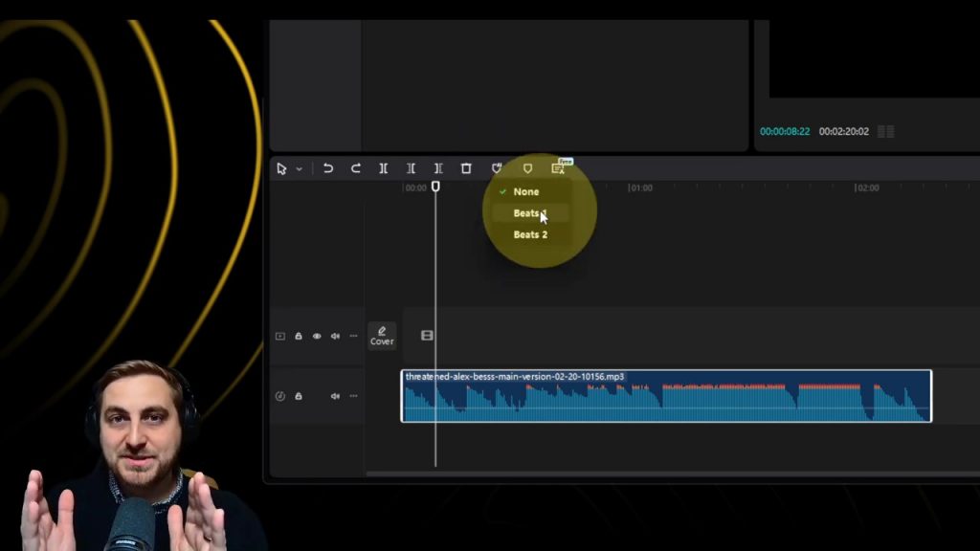The image size is (980, 551).
Task: Click the delete left trim icon
Action: click(x=411, y=168)
